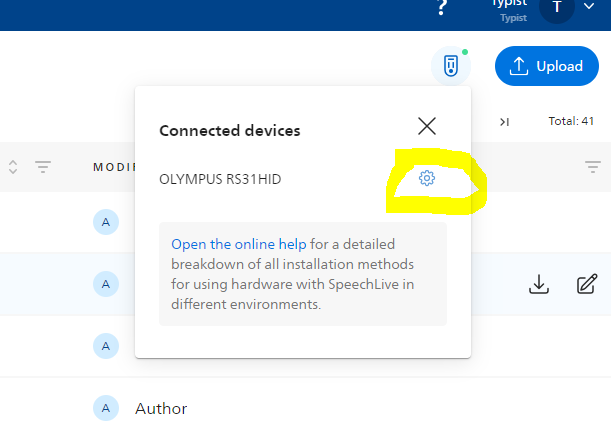Click the A avatar beside Author

click(x=106, y=408)
